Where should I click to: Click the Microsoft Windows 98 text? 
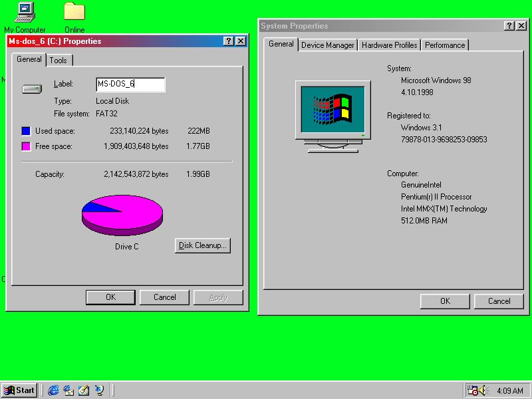tap(436, 80)
